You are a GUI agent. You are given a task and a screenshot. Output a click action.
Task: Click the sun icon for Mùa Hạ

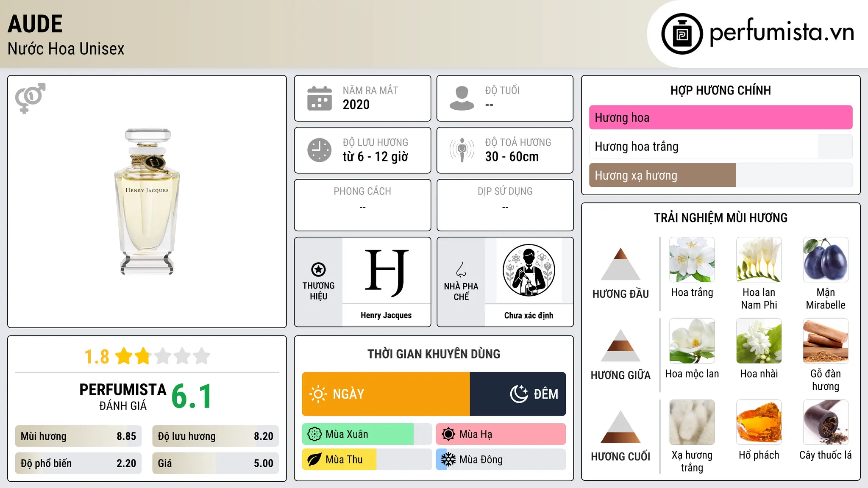tap(448, 434)
